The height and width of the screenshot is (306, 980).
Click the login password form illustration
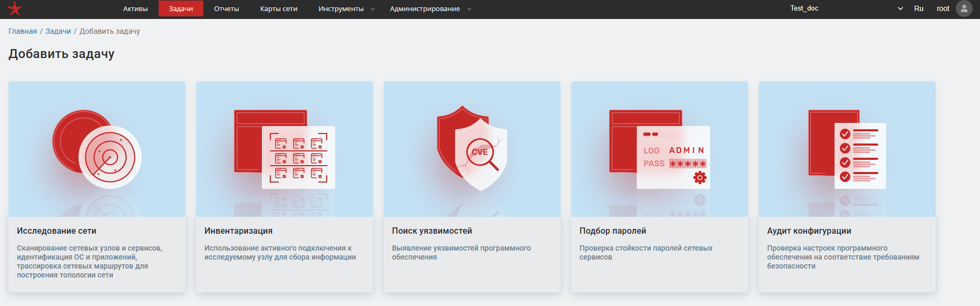coord(660,149)
